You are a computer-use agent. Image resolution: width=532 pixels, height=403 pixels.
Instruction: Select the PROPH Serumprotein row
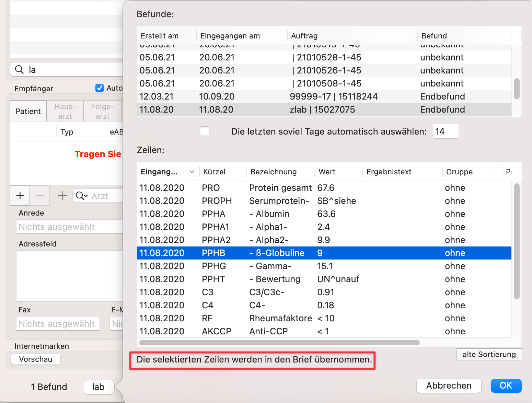click(x=324, y=201)
